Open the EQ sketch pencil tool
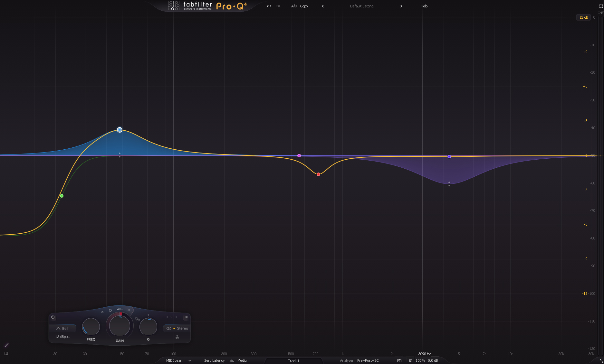Image resolution: width=604 pixels, height=364 pixels. coord(6,345)
